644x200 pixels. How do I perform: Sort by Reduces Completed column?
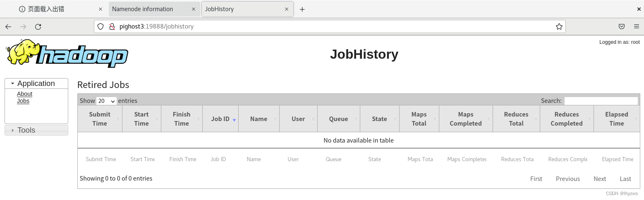click(567, 119)
